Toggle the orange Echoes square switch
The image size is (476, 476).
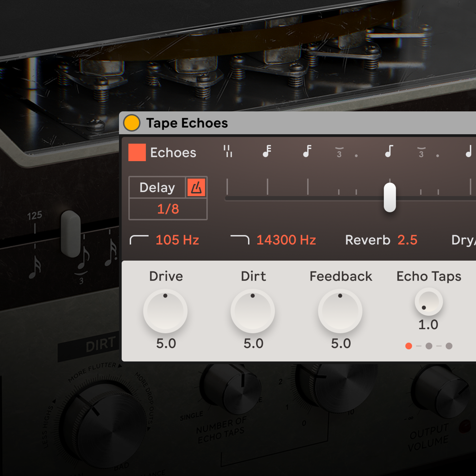[137, 152]
